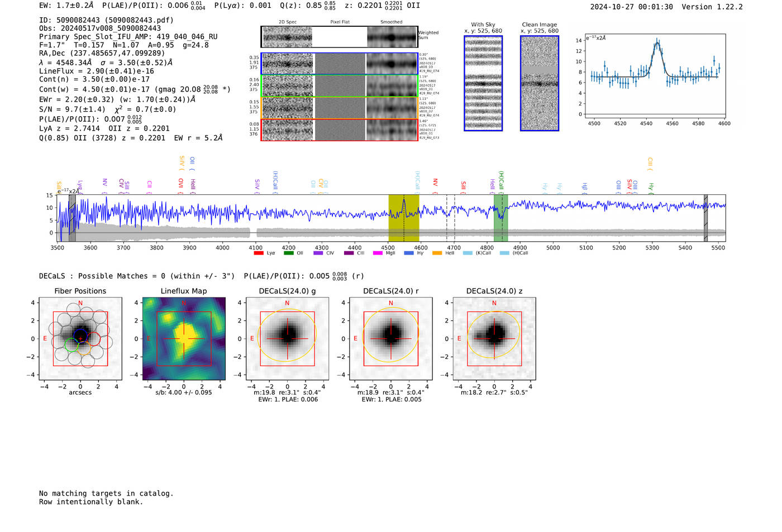Click the λ = 4548.34Å line
Viewport: 782px width, 532px height.
pyautogui.click(x=106, y=63)
